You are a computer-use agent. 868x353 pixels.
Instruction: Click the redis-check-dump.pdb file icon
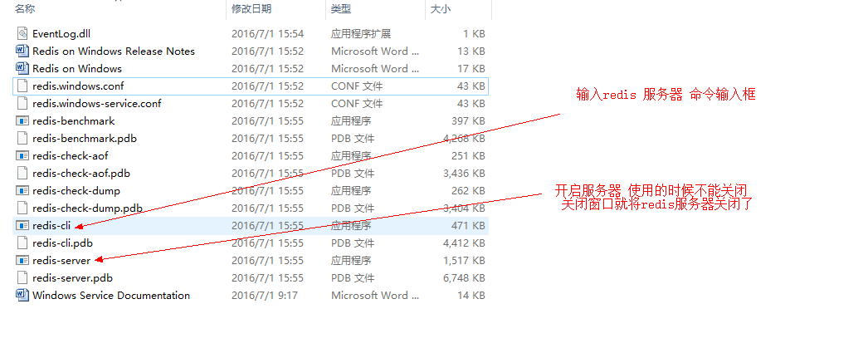pos(22,208)
